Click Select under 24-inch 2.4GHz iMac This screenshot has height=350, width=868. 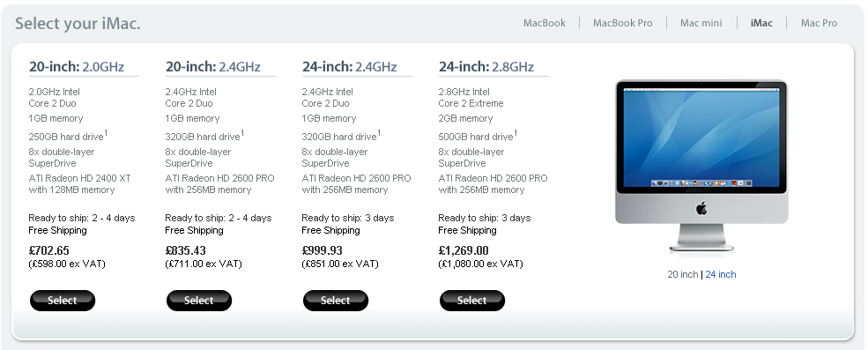pyautogui.click(x=336, y=301)
